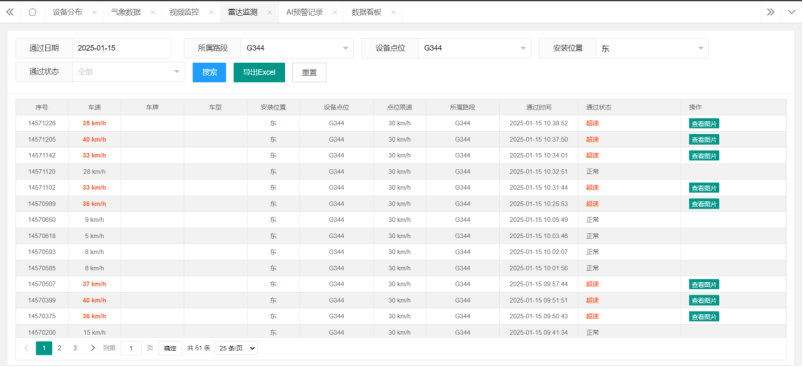Select the 雷达监测 tab
The width and height of the screenshot is (803, 367).
242,12
